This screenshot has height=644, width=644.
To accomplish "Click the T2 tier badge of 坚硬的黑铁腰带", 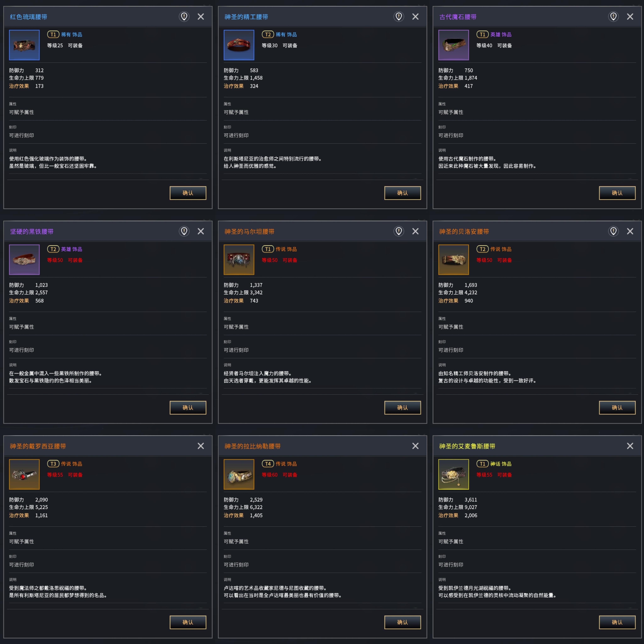I will pos(53,249).
